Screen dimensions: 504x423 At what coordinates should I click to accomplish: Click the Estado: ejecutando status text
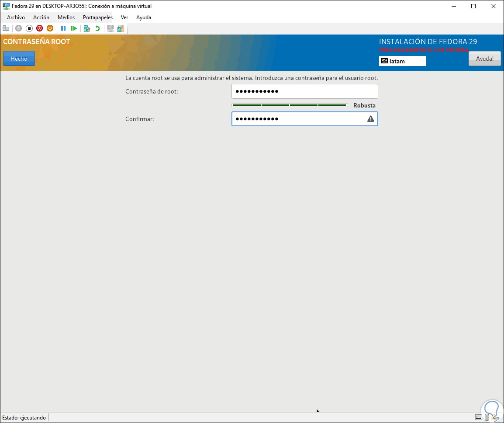click(x=24, y=417)
